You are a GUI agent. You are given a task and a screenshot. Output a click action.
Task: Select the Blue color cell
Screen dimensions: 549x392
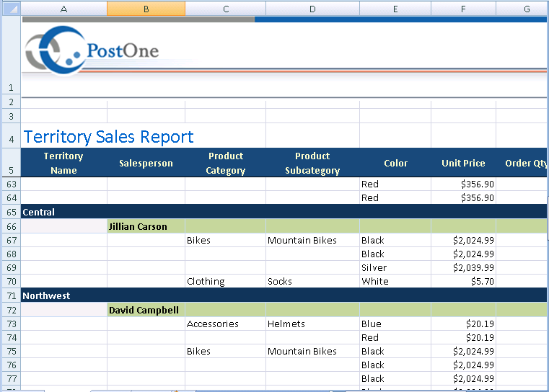(395, 324)
